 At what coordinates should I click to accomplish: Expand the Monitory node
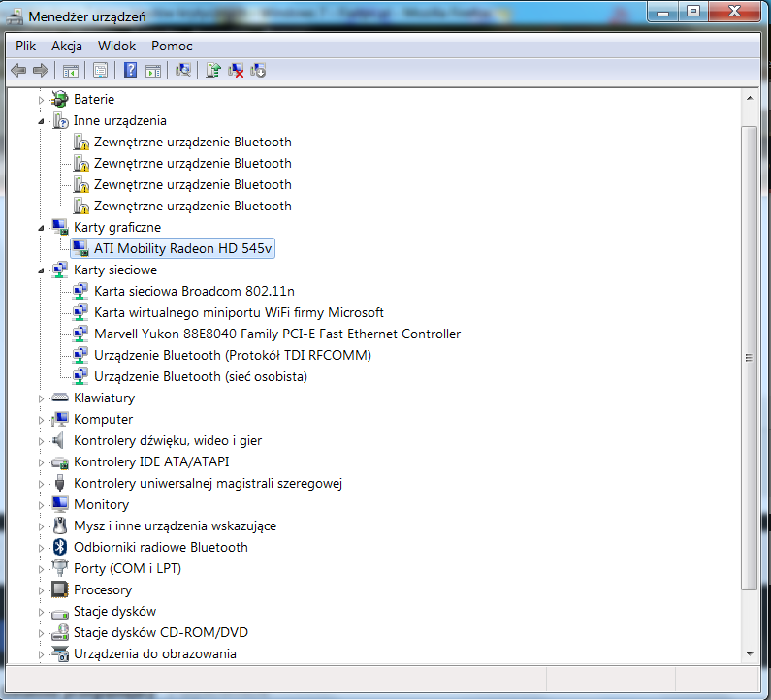tap(42, 505)
